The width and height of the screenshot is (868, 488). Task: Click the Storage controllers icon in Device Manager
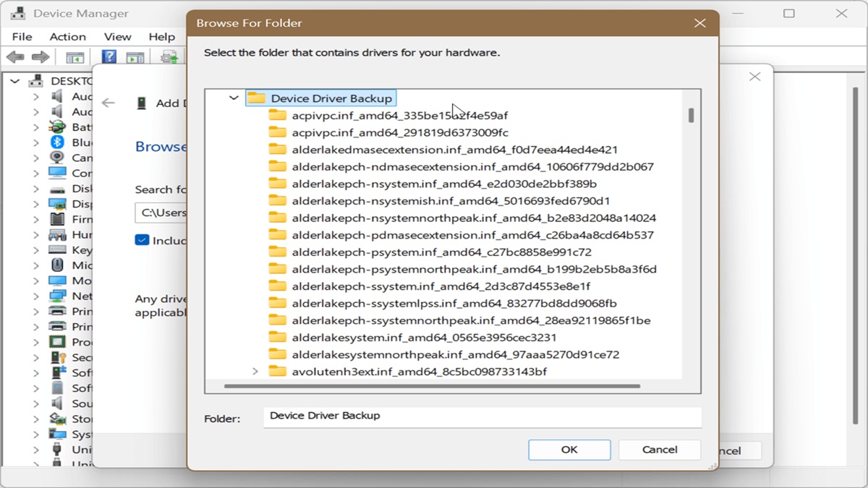point(57,419)
